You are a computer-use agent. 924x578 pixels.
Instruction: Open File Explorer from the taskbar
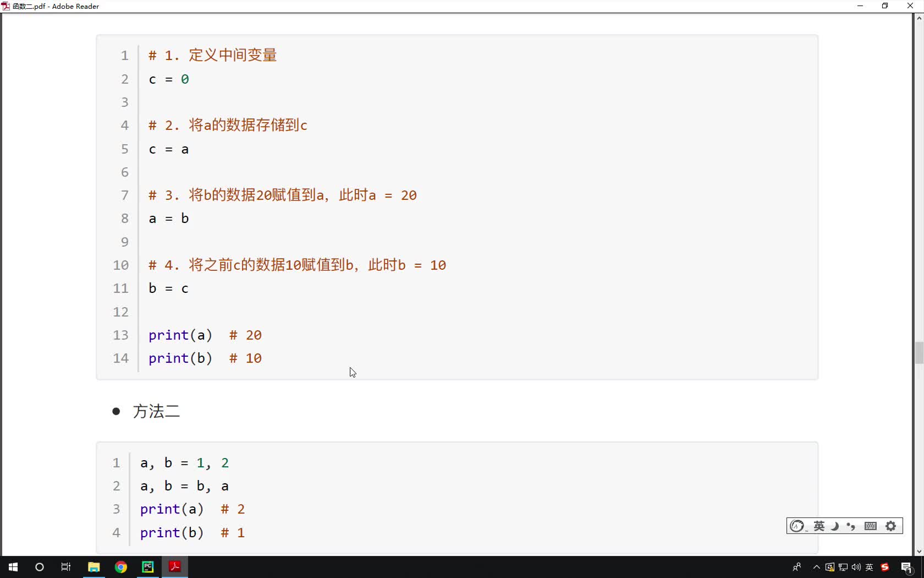click(94, 567)
